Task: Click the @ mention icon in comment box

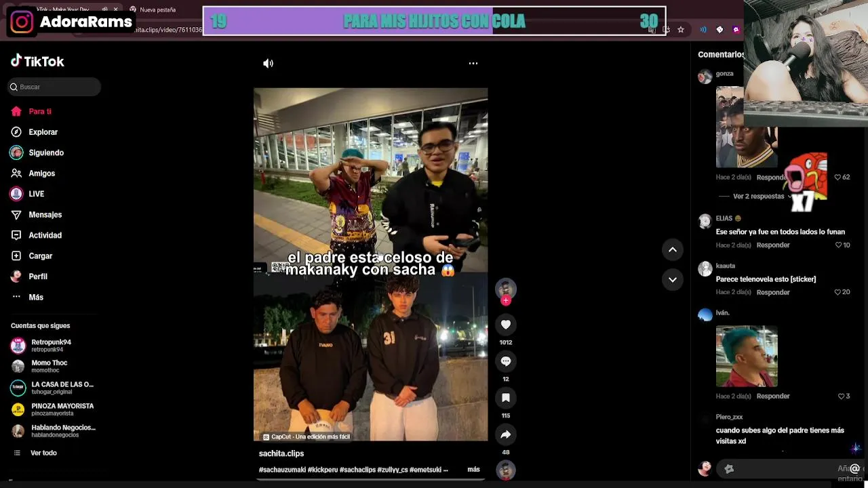Action: 854,469
